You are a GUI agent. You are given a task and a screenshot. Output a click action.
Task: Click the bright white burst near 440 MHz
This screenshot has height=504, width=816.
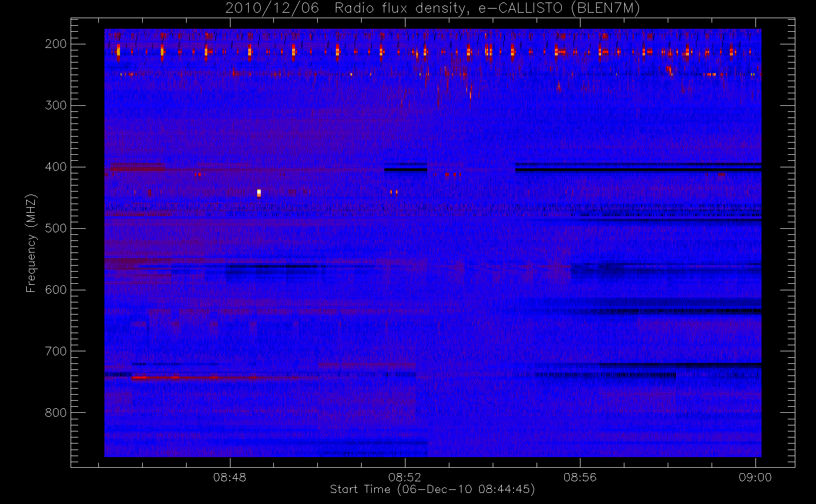[259, 193]
